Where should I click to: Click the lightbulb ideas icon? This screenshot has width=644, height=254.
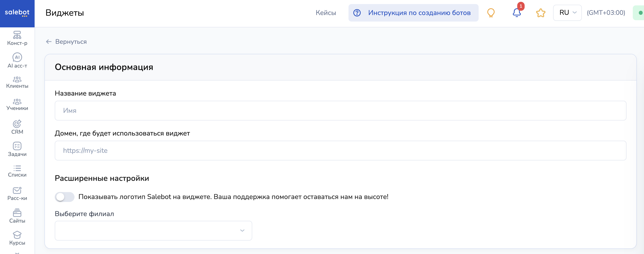coord(491,13)
